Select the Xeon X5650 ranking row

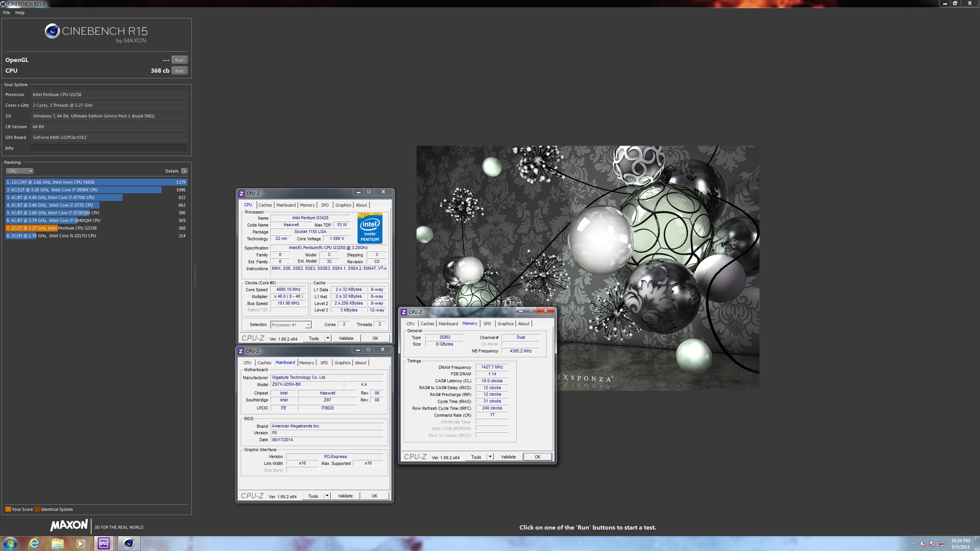[96, 182]
